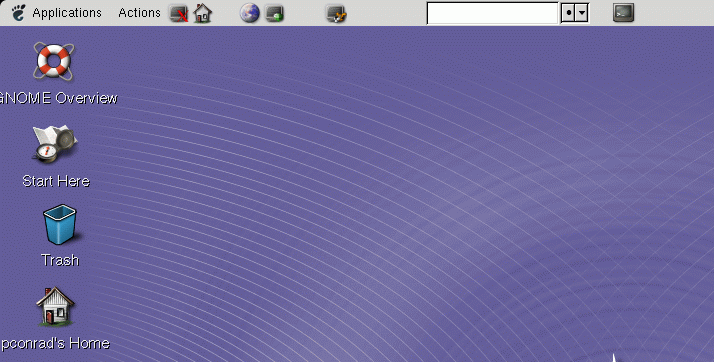The width and height of the screenshot is (714, 362).
Task: Open the Applications menu
Action: coord(67,13)
